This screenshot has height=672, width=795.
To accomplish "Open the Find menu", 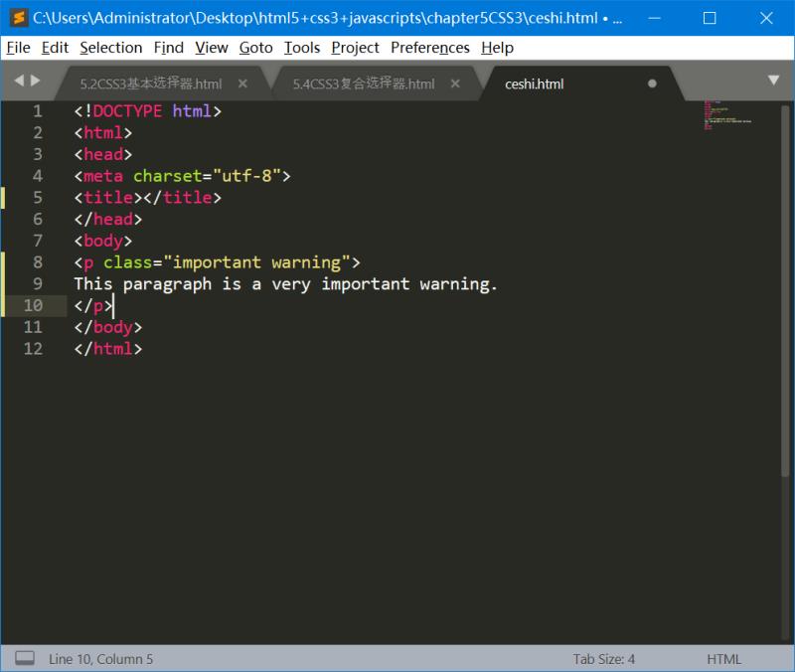I will pos(169,48).
